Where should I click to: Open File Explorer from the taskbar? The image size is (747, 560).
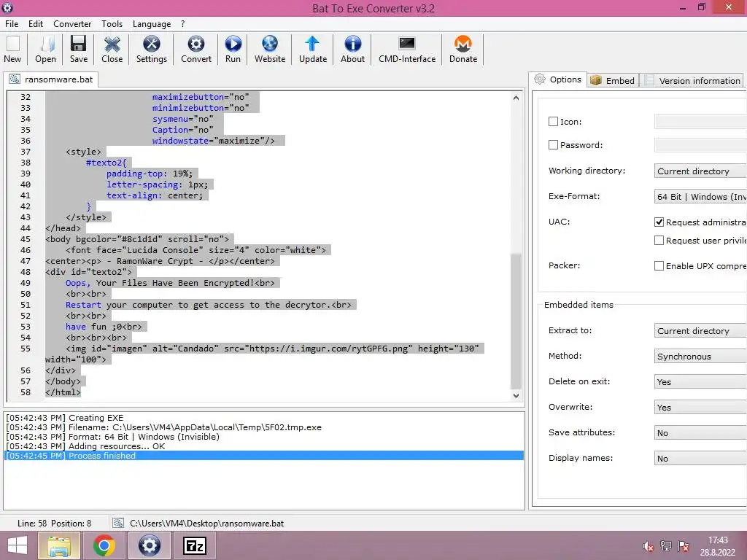coord(59,545)
